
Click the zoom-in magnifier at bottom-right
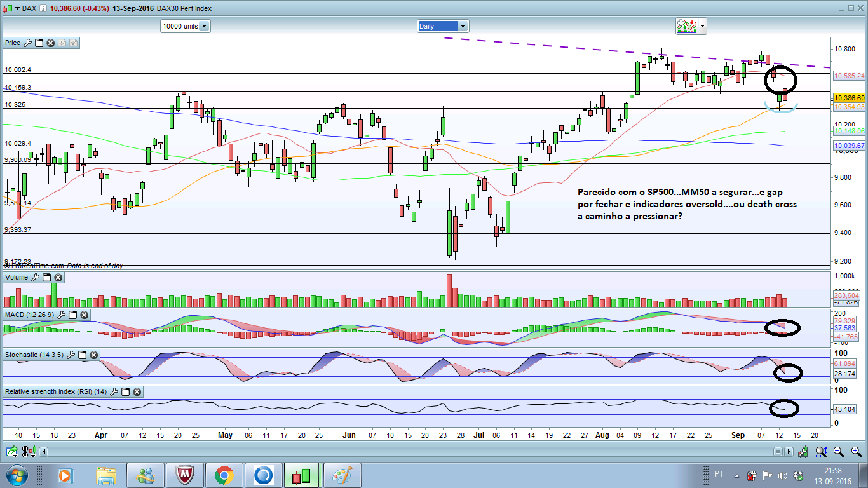[x=856, y=452]
